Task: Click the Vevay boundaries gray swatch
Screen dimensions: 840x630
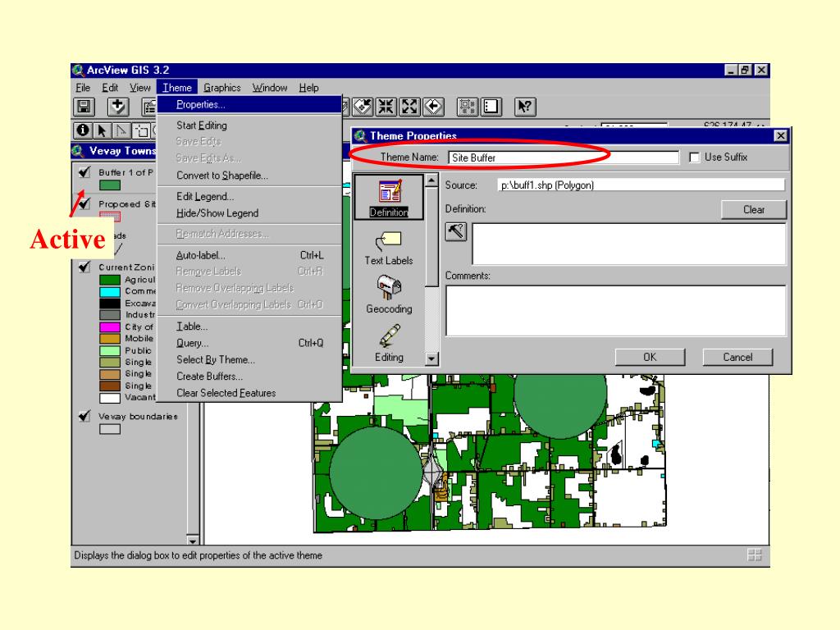Action: click(x=110, y=429)
